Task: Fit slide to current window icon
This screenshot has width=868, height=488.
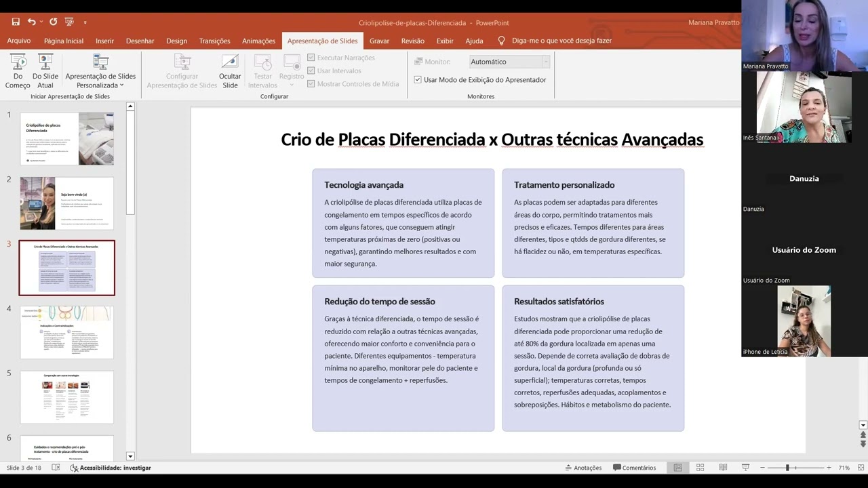Action: pos(861,468)
